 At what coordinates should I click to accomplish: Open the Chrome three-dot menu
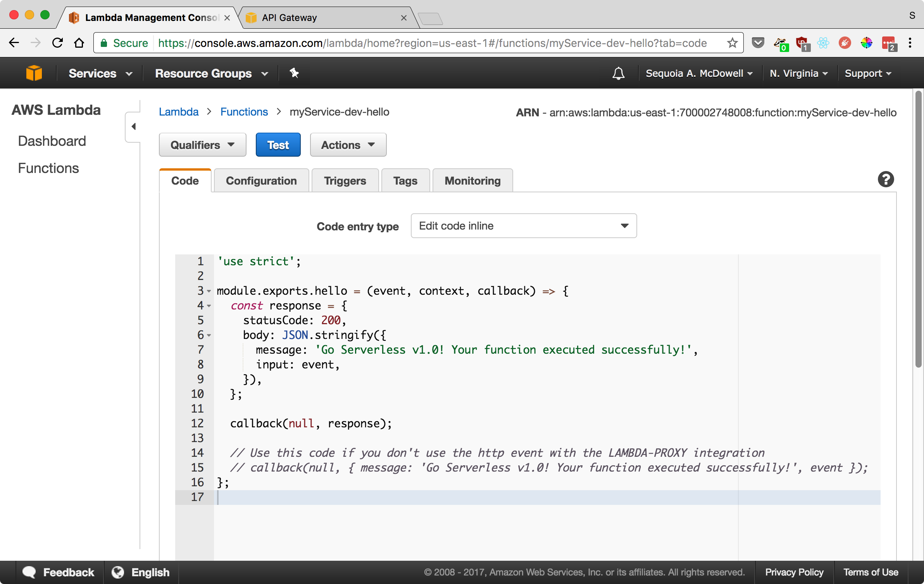(910, 43)
